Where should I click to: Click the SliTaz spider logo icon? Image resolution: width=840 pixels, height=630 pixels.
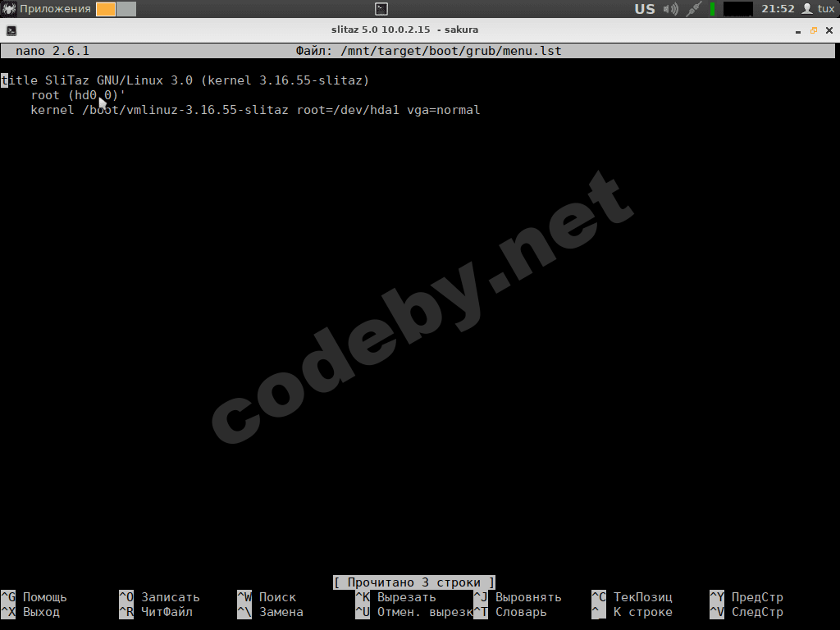[9, 8]
